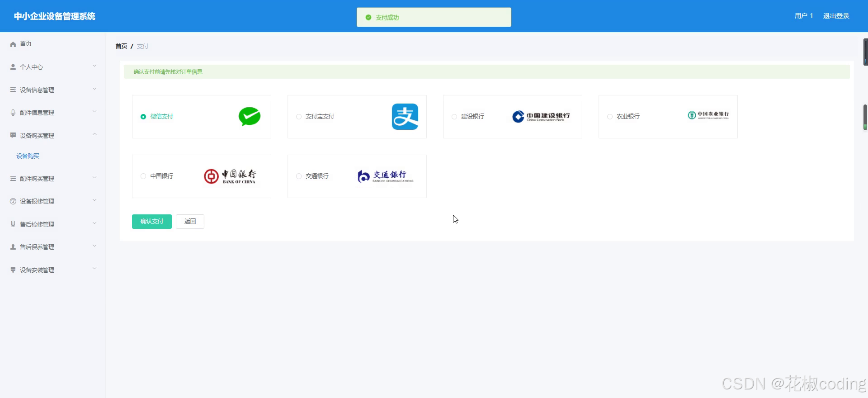Click the 支付成功 toast message
The width and height of the screenshot is (868, 398).
coord(434,17)
